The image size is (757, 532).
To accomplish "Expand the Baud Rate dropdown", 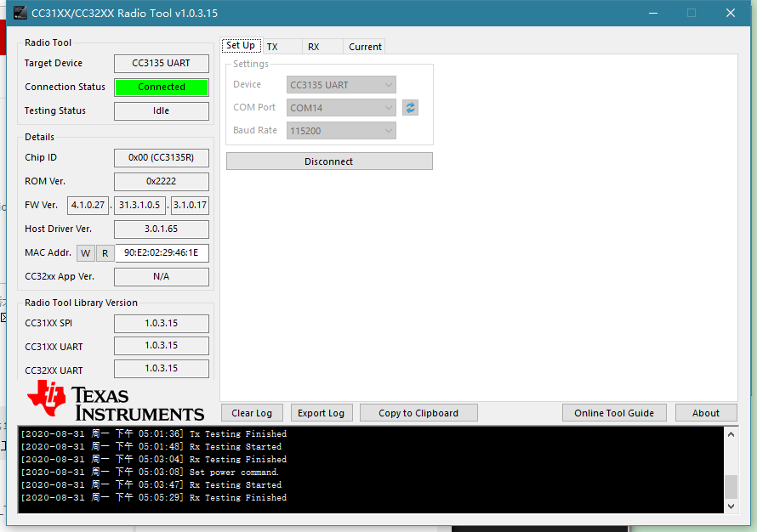I will coord(341,131).
